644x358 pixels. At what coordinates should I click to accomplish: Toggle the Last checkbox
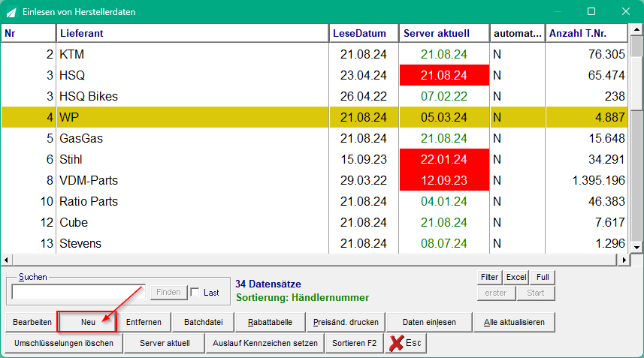[195, 293]
